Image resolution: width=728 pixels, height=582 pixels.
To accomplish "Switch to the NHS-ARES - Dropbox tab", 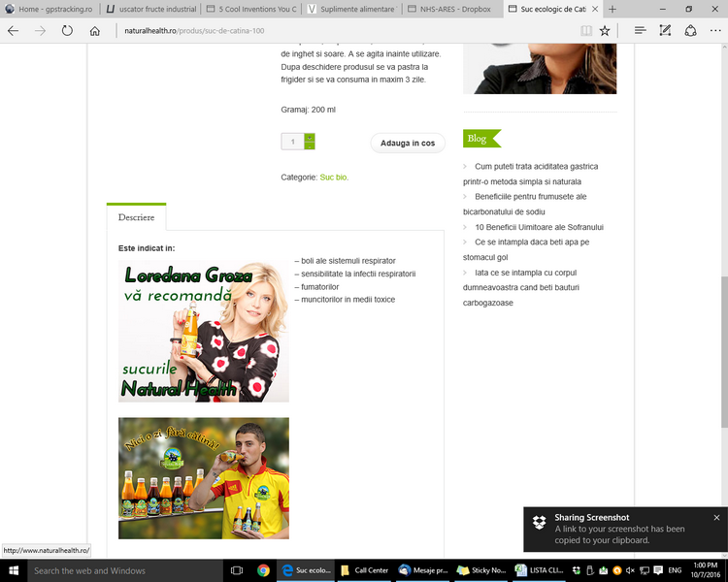I will tap(449, 9).
